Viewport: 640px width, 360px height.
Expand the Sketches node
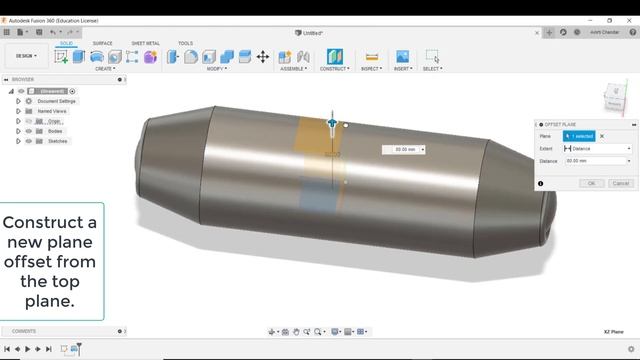point(18,141)
